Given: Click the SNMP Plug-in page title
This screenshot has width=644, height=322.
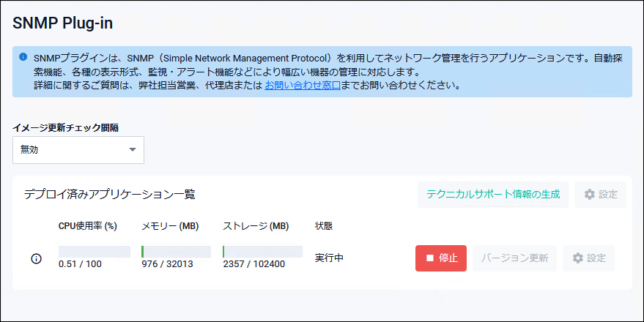Looking at the screenshot, I should point(62,23).
